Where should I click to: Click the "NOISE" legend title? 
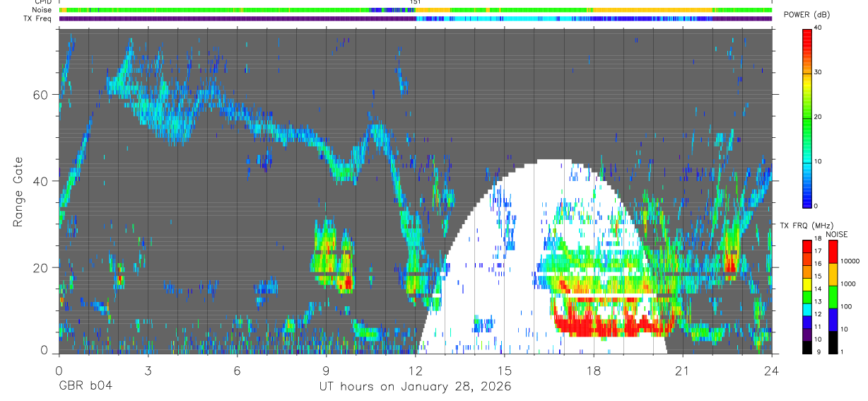click(836, 234)
